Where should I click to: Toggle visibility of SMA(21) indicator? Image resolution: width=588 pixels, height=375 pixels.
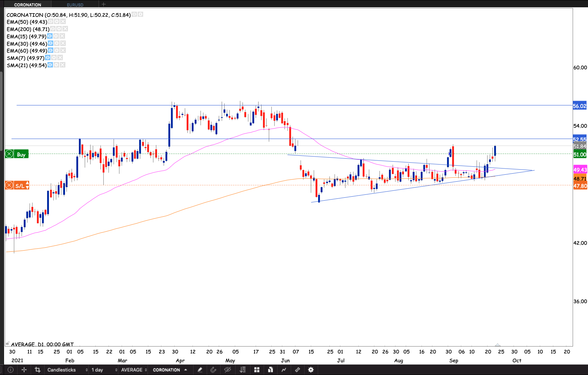(50, 65)
